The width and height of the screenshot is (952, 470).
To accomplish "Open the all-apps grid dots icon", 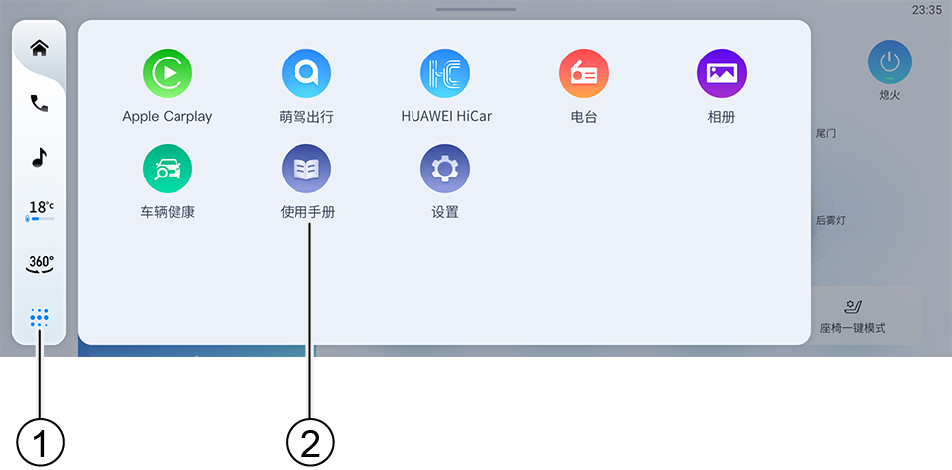I will pos(39,317).
